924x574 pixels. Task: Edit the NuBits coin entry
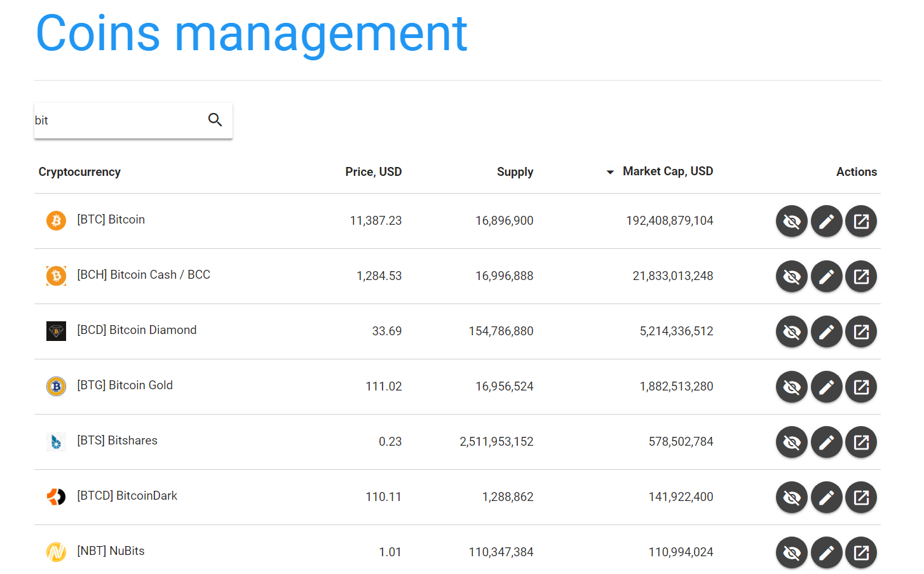(827, 552)
